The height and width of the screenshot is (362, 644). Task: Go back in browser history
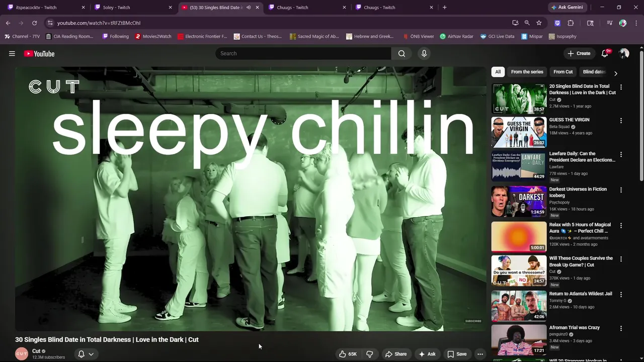click(x=8, y=23)
